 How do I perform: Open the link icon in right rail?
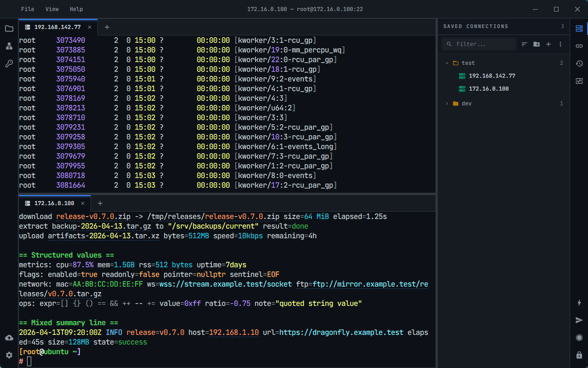pos(579,46)
